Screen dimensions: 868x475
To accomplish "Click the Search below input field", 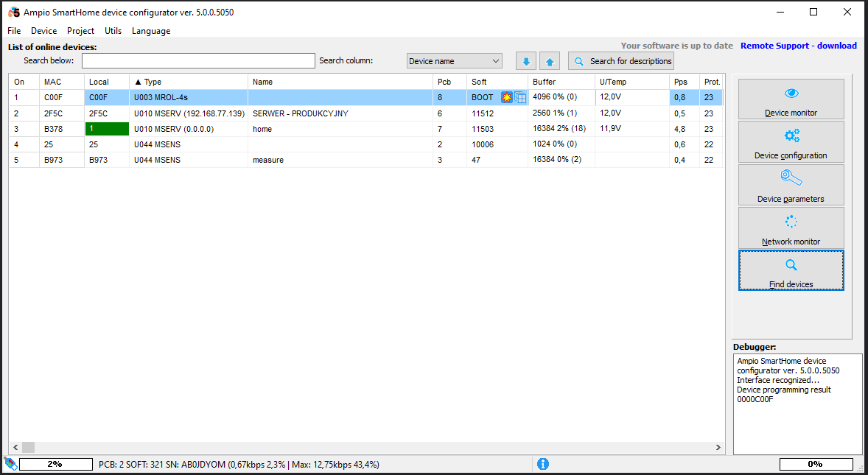I will [198, 61].
